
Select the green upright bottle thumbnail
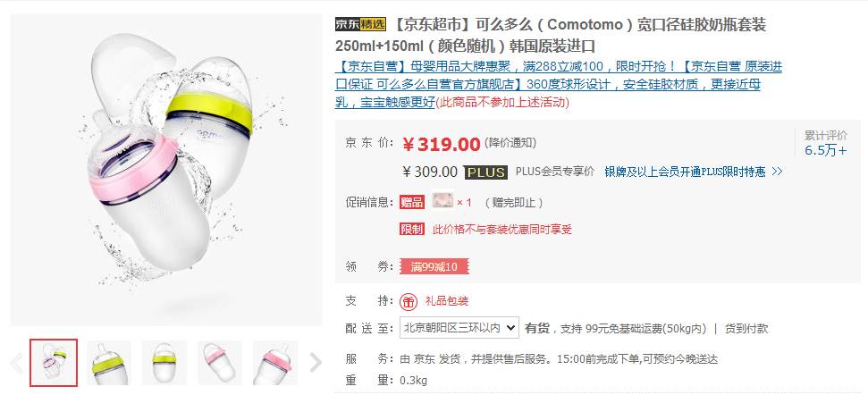[x=109, y=363]
